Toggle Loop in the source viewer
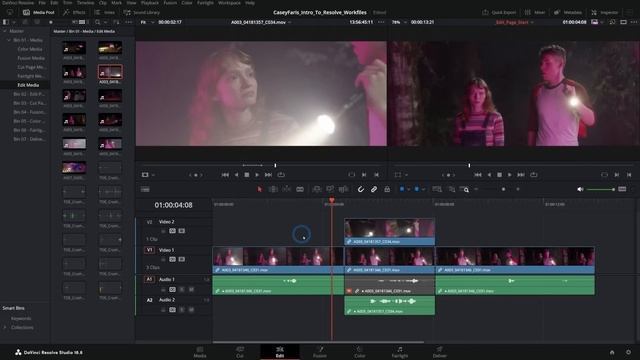The image size is (640, 360). (x=281, y=175)
